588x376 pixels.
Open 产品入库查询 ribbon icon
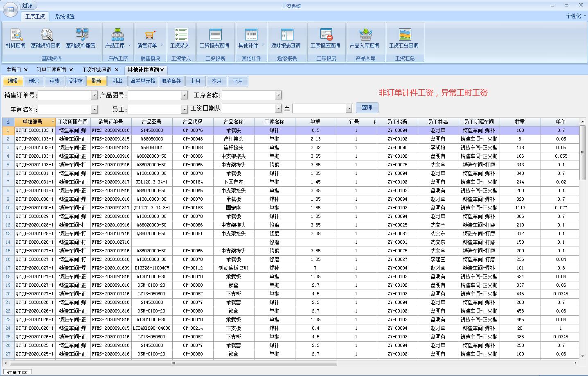(x=365, y=39)
